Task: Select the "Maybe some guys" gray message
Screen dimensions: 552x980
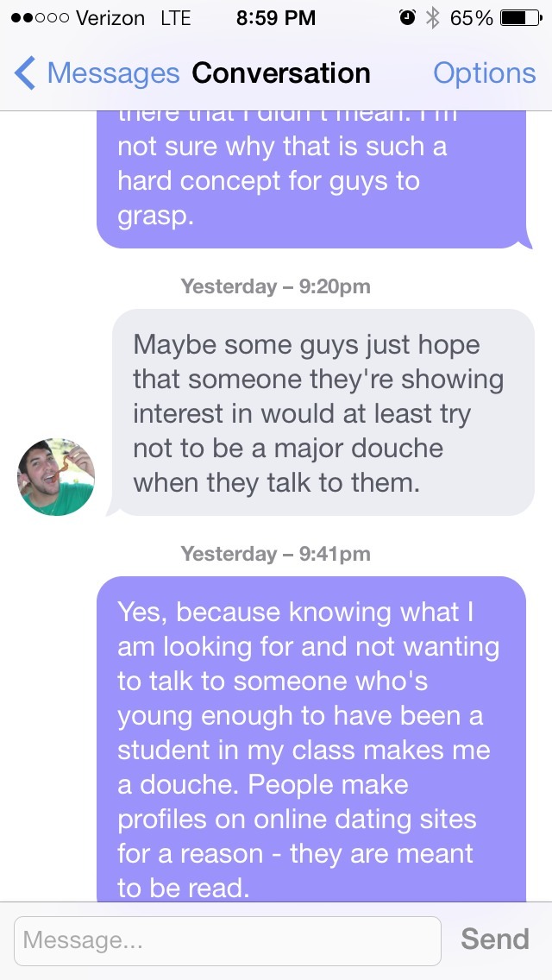Action: tap(323, 413)
